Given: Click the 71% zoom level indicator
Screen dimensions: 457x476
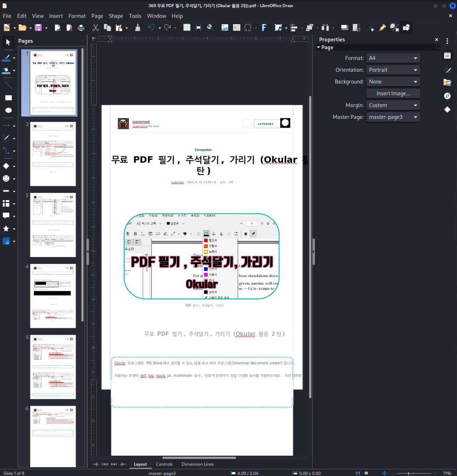Looking at the screenshot, I should pyautogui.click(x=447, y=473).
